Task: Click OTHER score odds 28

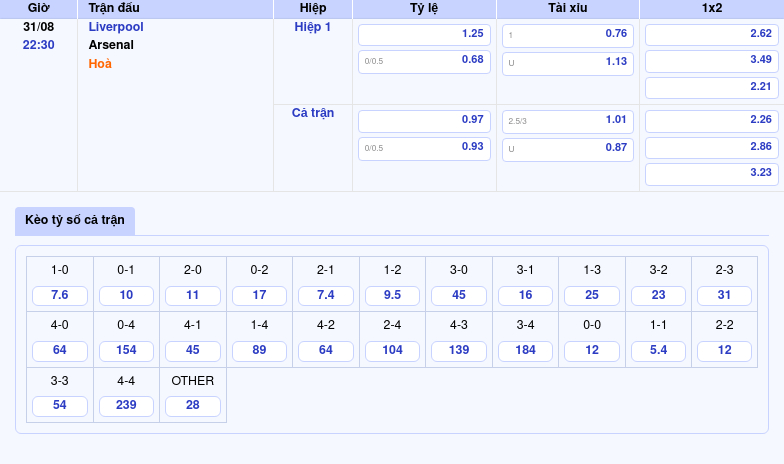Action: [x=193, y=406]
